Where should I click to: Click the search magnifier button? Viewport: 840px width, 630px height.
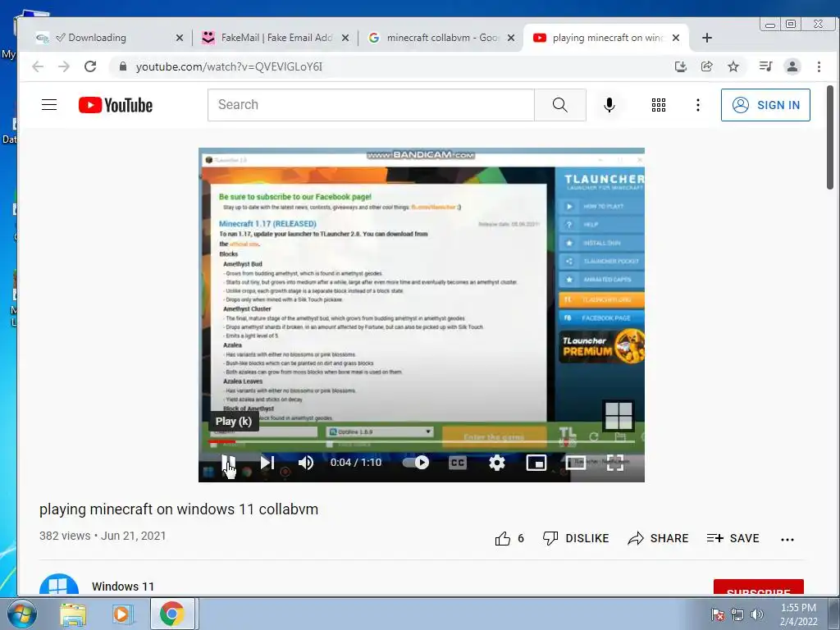pyautogui.click(x=559, y=104)
